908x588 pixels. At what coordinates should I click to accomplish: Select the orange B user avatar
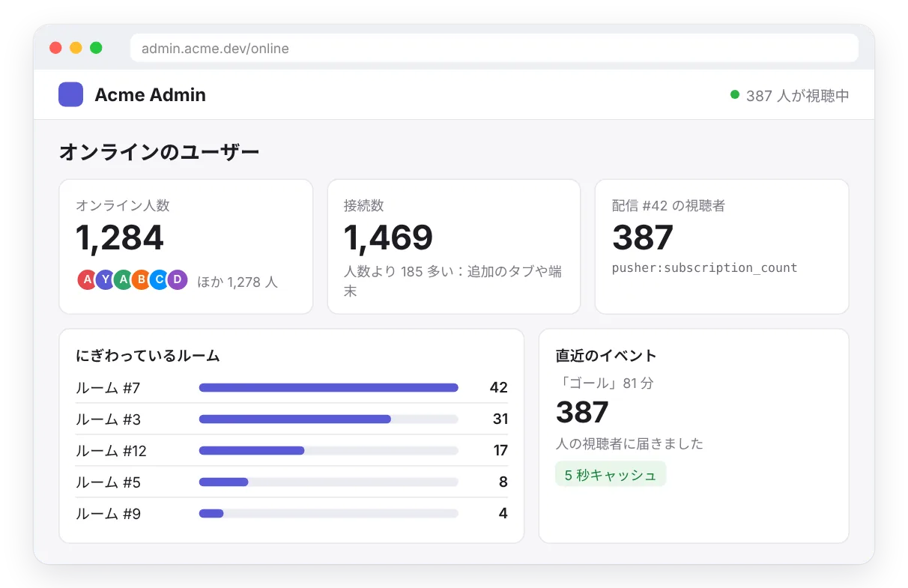coord(141,280)
